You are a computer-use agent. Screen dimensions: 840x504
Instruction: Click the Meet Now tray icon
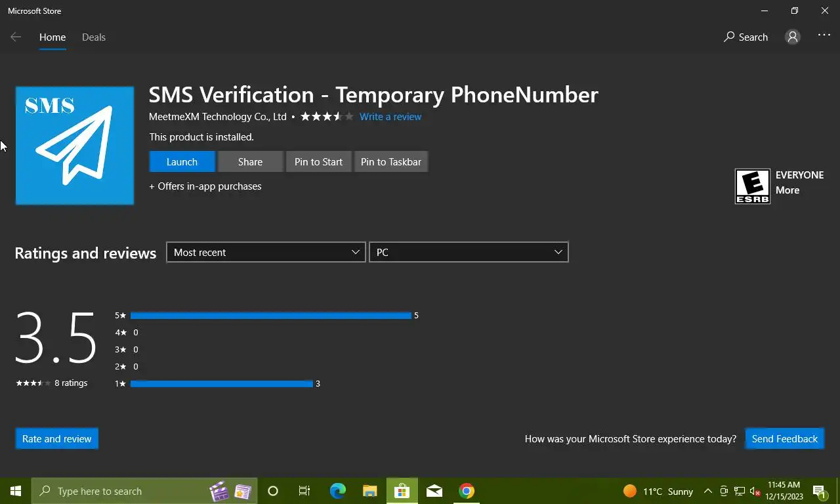[x=724, y=491]
